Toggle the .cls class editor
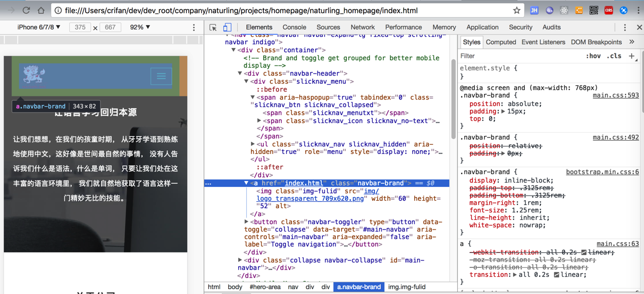 pyautogui.click(x=615, y=56)
